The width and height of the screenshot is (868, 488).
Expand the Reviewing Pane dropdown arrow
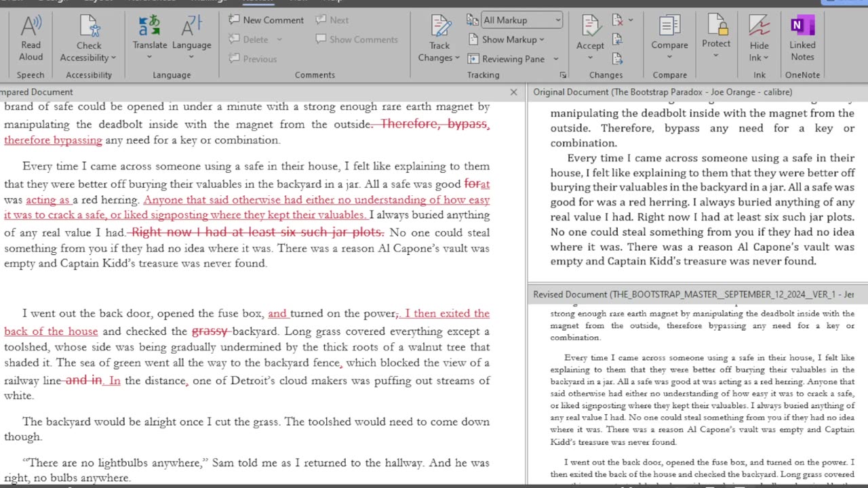click(x=556, y=59)
